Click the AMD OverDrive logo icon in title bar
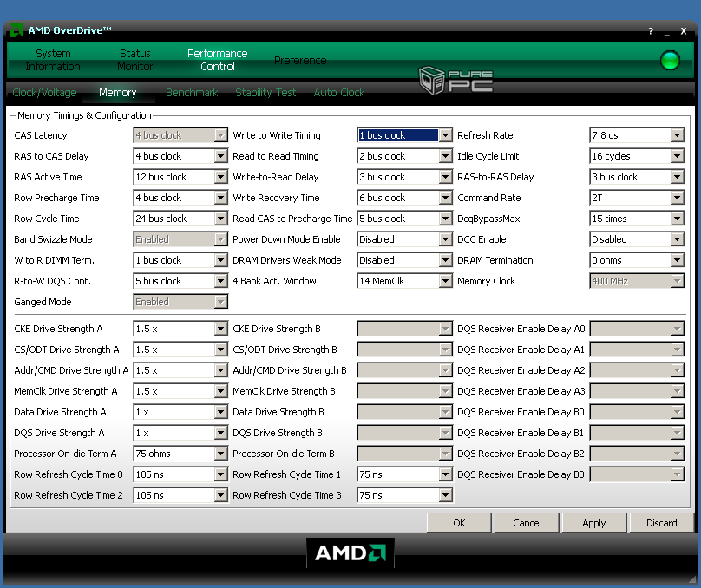This screenshot has width=701, height=588. [x=16, y=30]
